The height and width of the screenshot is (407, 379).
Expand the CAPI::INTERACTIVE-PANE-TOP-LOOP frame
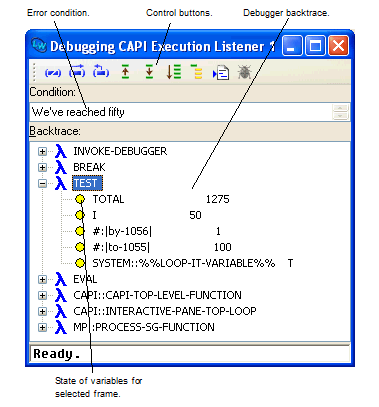pos(42,311)
